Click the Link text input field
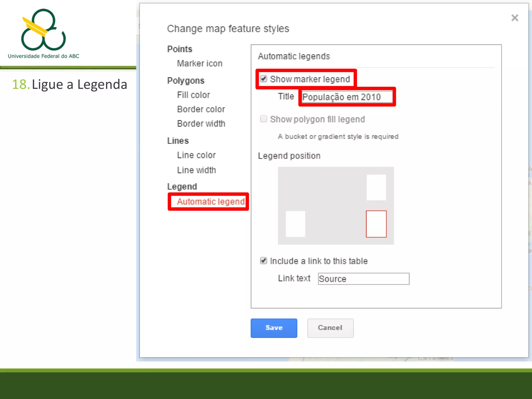The height and width of the screenshot is (399, 532). [364, 279]
